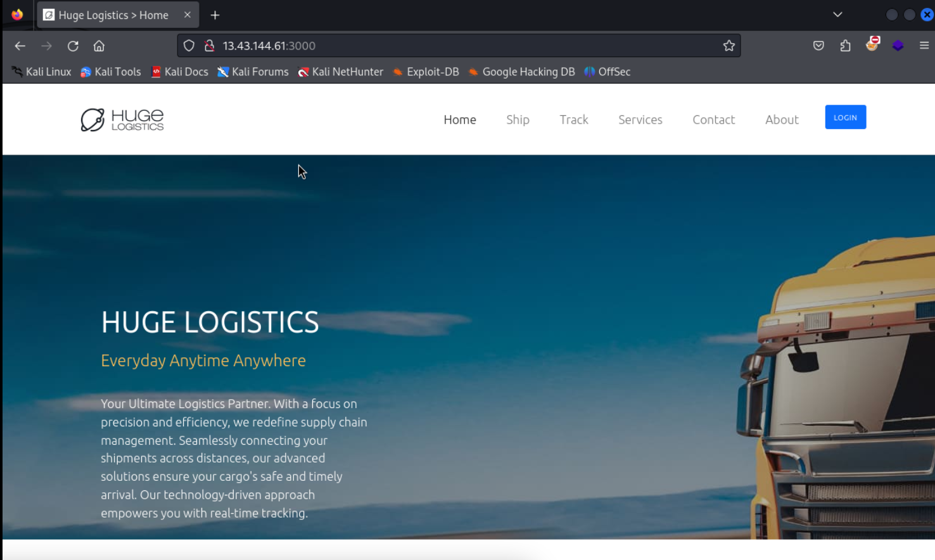Open the Kali NetHunter bookmark

(x=341, y=72)
